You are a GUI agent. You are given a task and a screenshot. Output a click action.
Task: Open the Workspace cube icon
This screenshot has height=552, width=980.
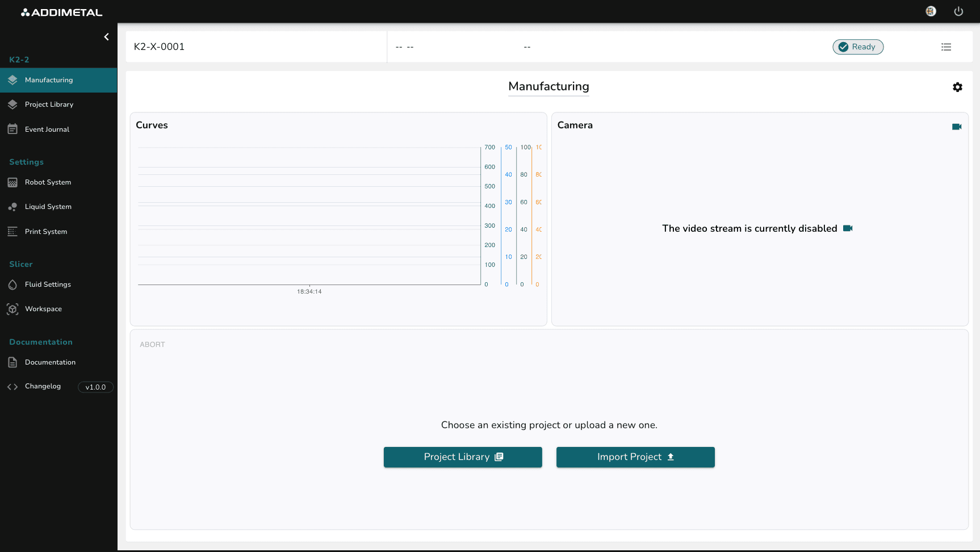[x=12, y=309]
